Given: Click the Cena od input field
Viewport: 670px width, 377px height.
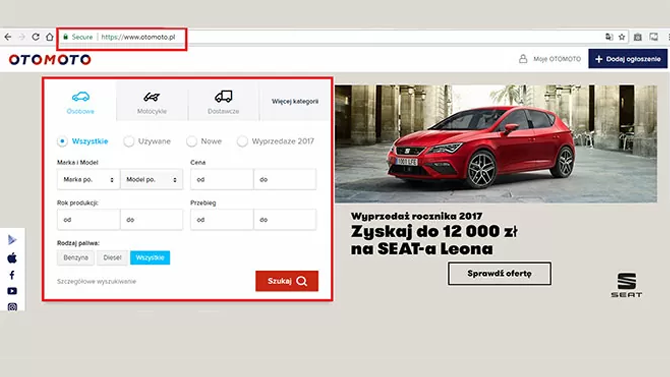Looking at the screenshot, I should [222, 180].
